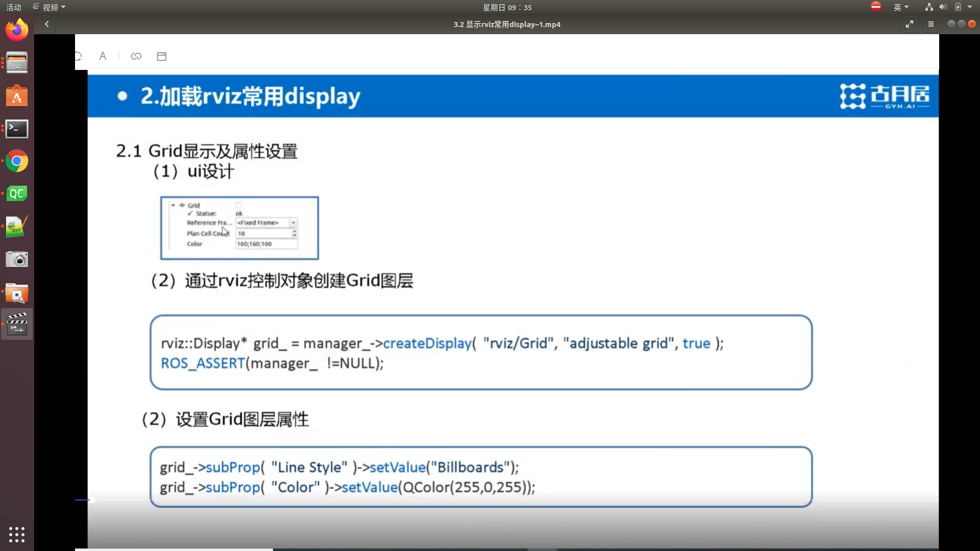Open the notepad editor with pencil in dock
980x551 pixels.
click(17, 227)
